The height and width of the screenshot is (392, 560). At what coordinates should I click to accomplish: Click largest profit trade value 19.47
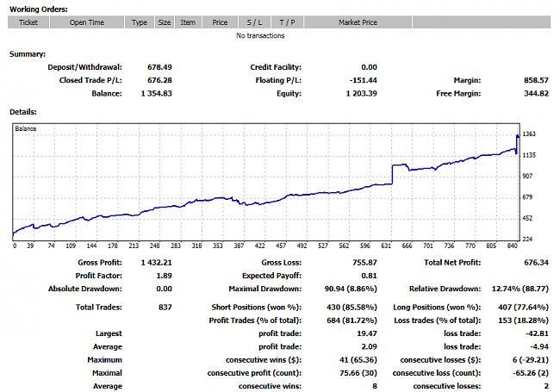(x=367, y=333)
